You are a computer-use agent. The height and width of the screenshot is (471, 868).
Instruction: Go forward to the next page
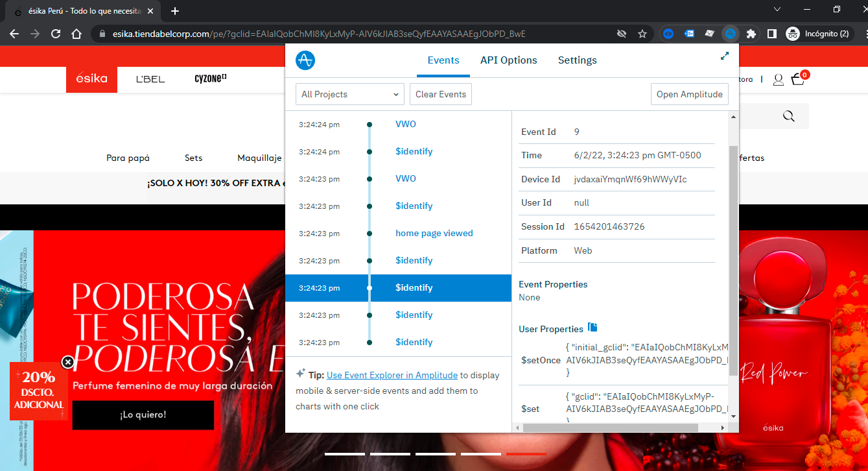pos(35,34)
